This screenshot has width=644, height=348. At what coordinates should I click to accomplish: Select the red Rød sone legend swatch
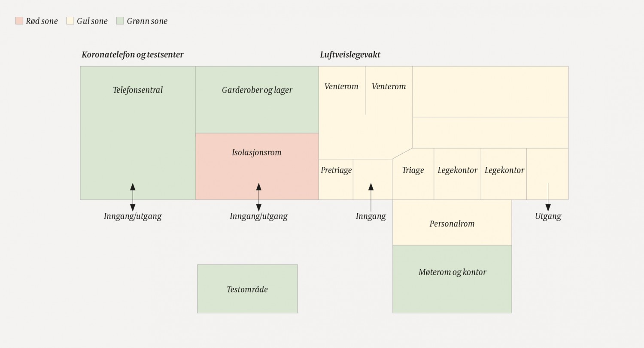pos(19,21)
